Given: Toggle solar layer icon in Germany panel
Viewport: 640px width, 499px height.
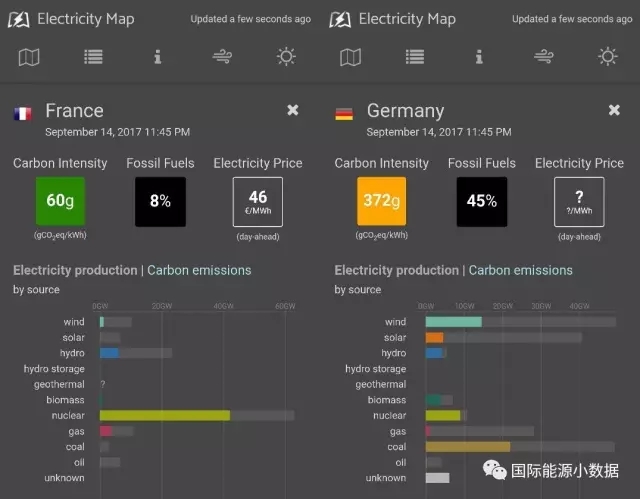Looking at the screenshot, I should pyautogui.click(x=608, y=57).
